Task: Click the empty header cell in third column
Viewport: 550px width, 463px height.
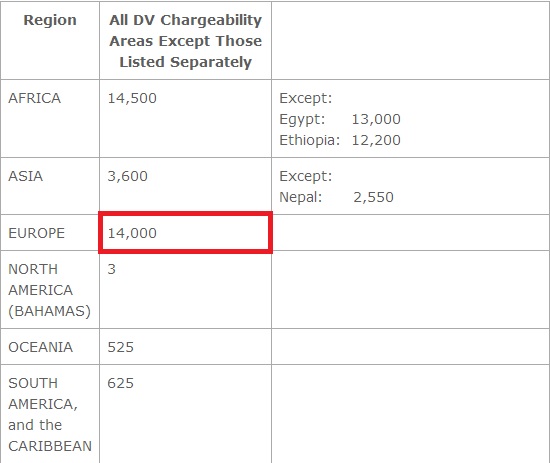Action: coord(410,41)
